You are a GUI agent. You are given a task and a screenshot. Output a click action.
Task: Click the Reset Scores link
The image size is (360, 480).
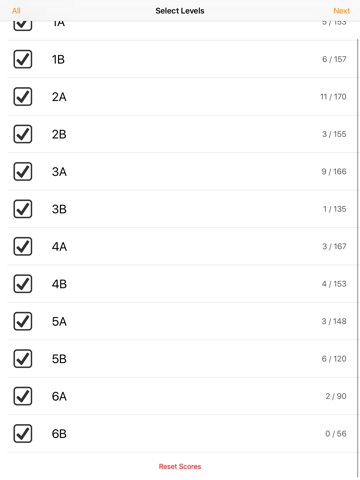[180, 466]
